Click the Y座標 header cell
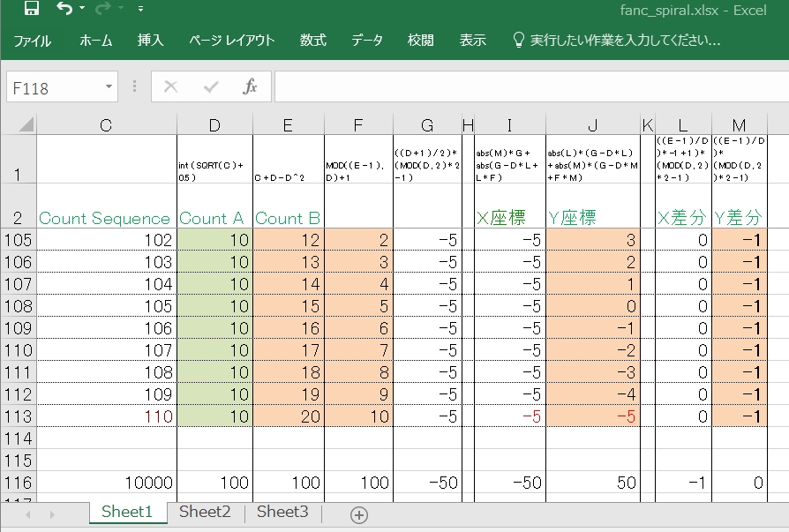This screenshot has height=532, width=789. (593, 206)
